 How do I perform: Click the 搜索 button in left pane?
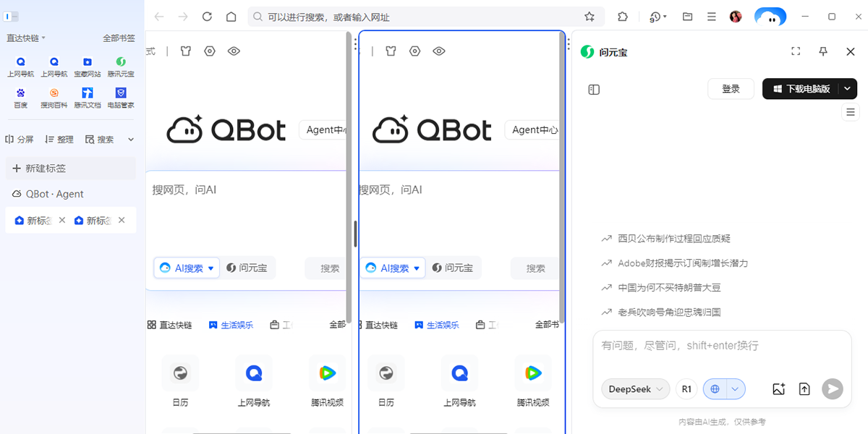[325, 268]
